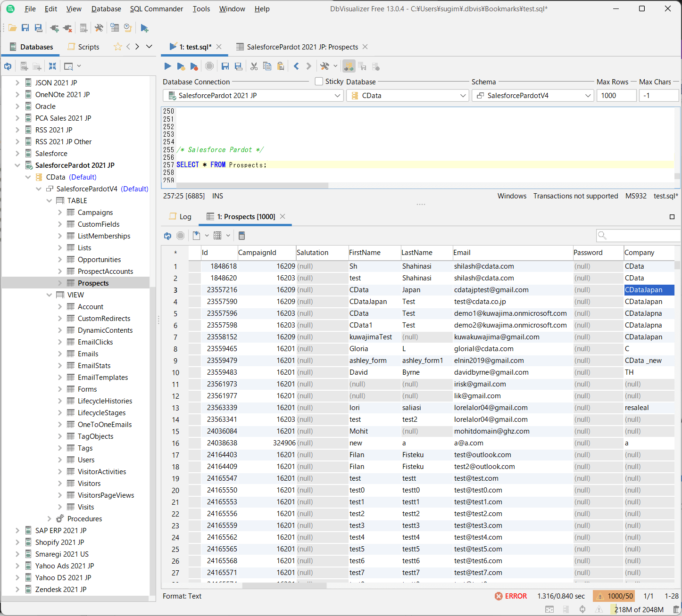Collapse the VIEW tree node
682x616 pixels.
49,295
